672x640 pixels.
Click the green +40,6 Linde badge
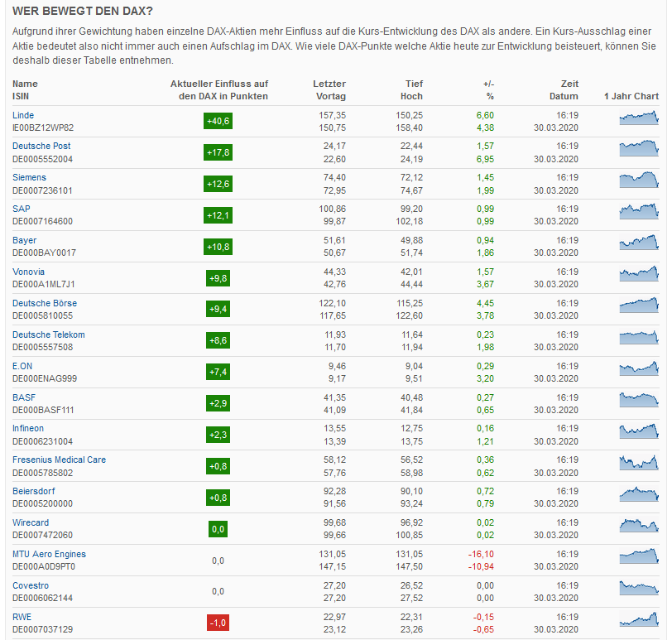pyautogui.click(x=218, y=121)
